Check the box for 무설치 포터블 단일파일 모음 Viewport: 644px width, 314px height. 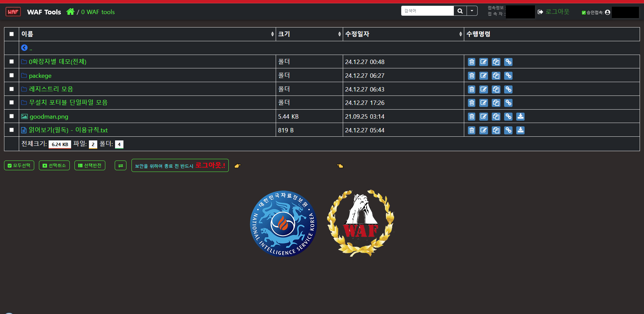[11, 103]
